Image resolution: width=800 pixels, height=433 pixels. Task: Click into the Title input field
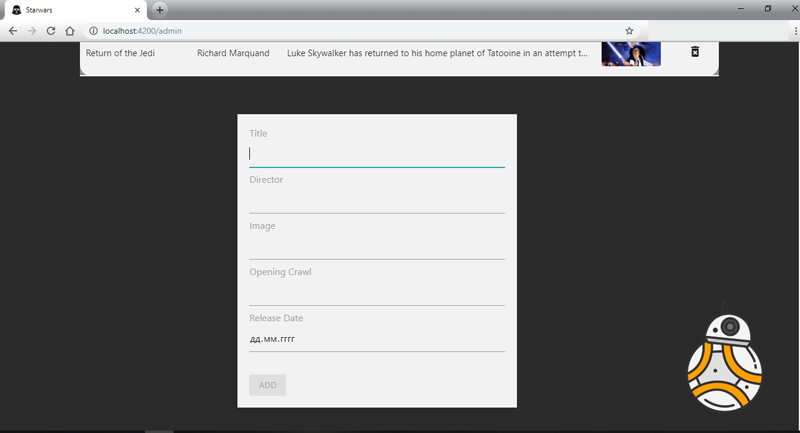pos(377,154)
